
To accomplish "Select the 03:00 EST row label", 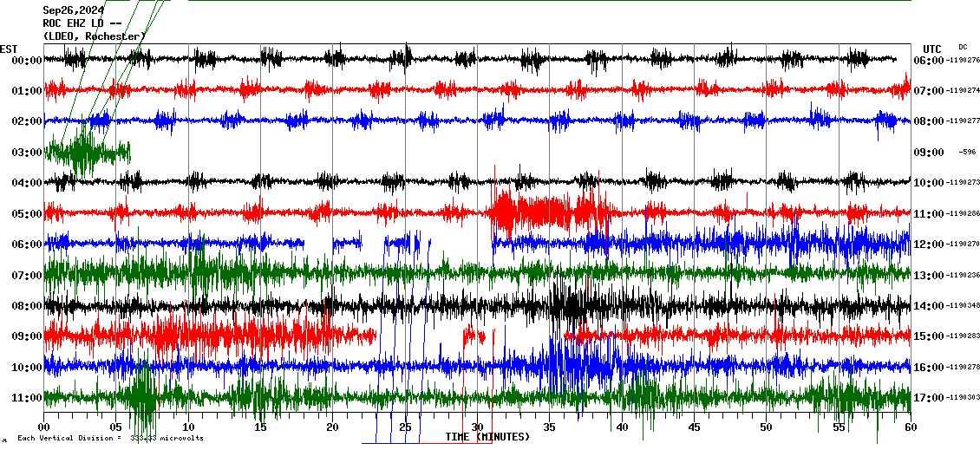I will coord(26,153).
